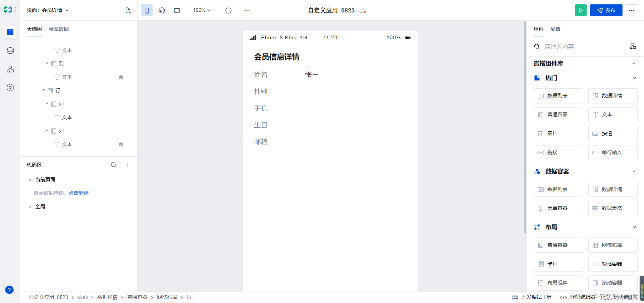The width and height of the screenshot is (644, 303).
Task: Add a new item in code area
Action: (127, 165)
